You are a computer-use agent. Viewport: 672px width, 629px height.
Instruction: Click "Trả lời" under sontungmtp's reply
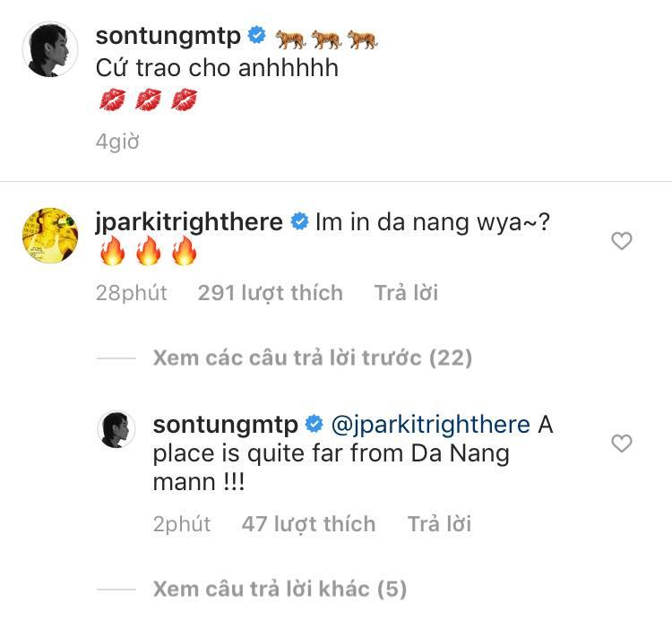coord(439,524)
